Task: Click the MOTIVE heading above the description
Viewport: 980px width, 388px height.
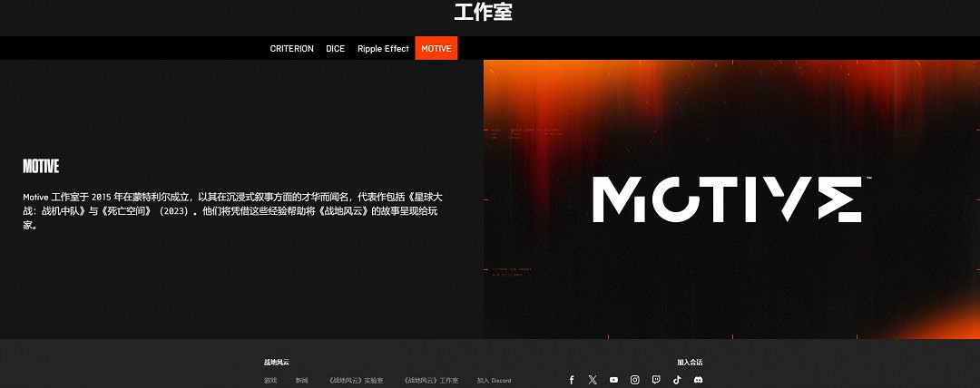Action: (x=41, y=167)
